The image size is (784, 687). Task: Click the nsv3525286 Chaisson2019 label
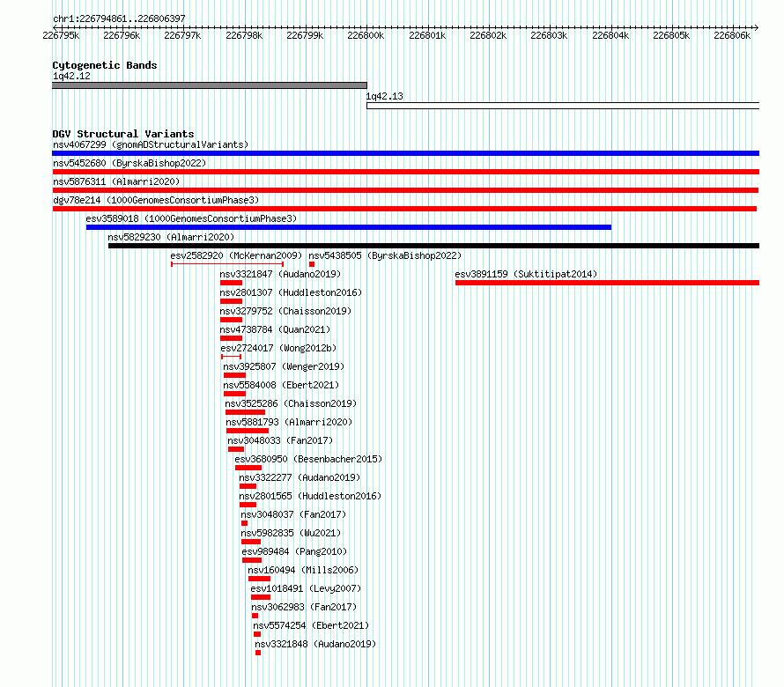click(x=291, y=403)
